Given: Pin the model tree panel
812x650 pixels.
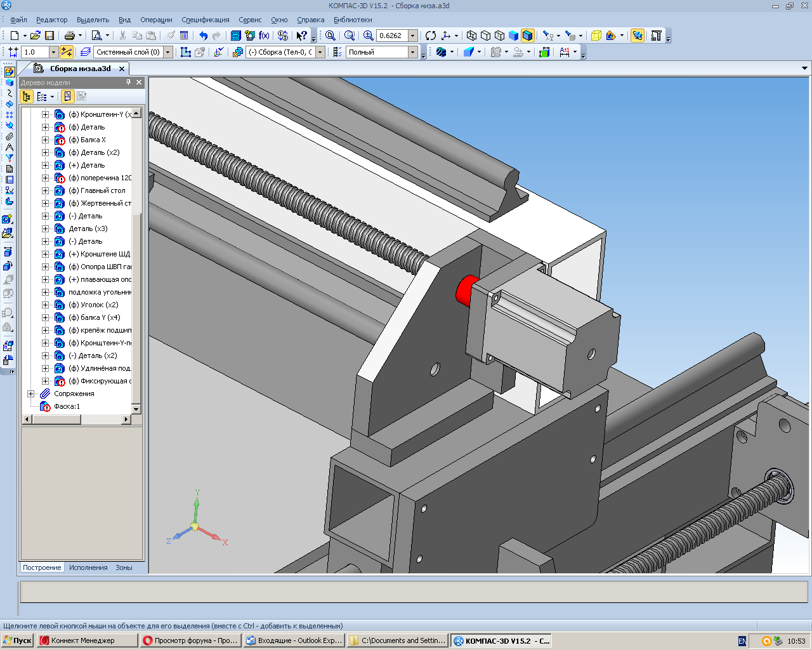Looking at the screenshot, I should (x=128, y=83).
